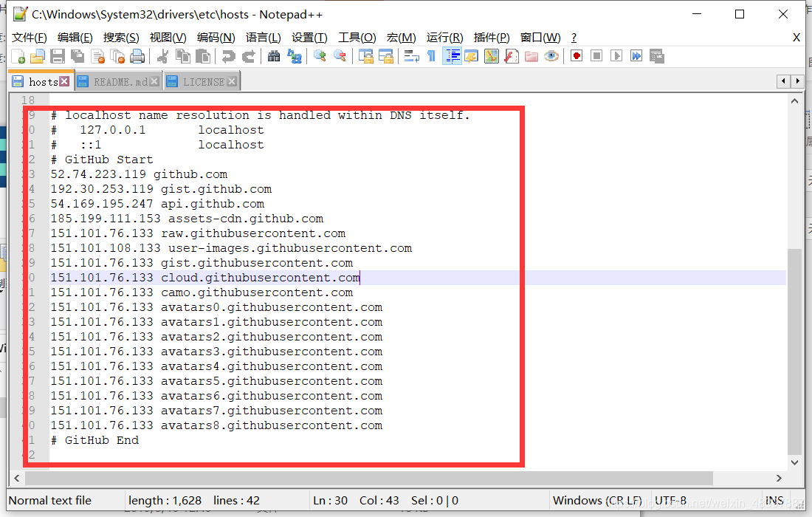
Task: Click the Close All toolbar icon
Action: tap(117, 56)
